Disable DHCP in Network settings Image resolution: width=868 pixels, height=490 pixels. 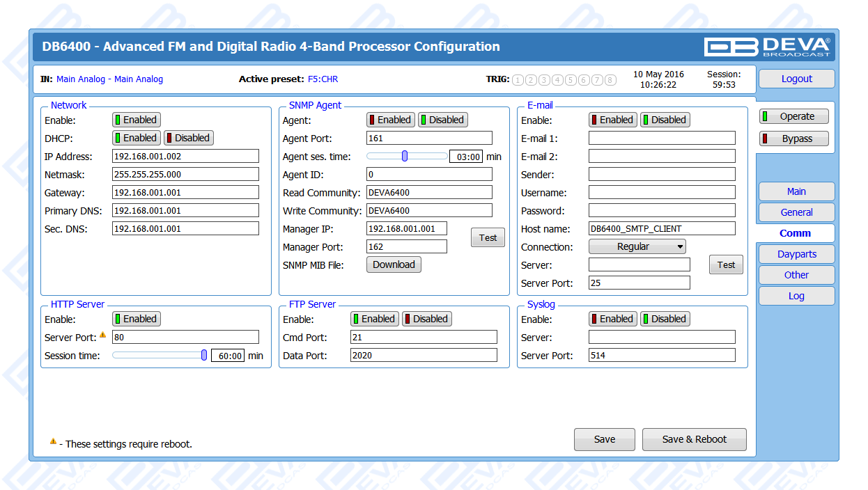[188, 138]
